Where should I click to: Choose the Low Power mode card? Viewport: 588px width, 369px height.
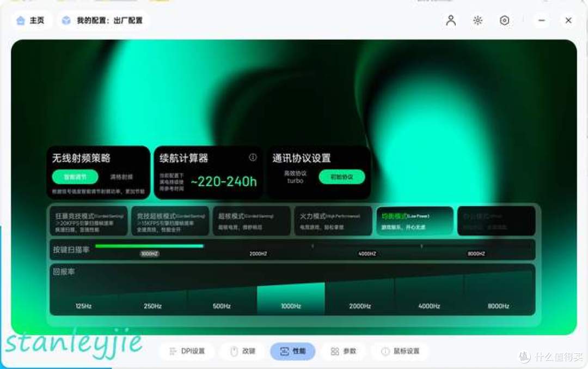point(415,221)
